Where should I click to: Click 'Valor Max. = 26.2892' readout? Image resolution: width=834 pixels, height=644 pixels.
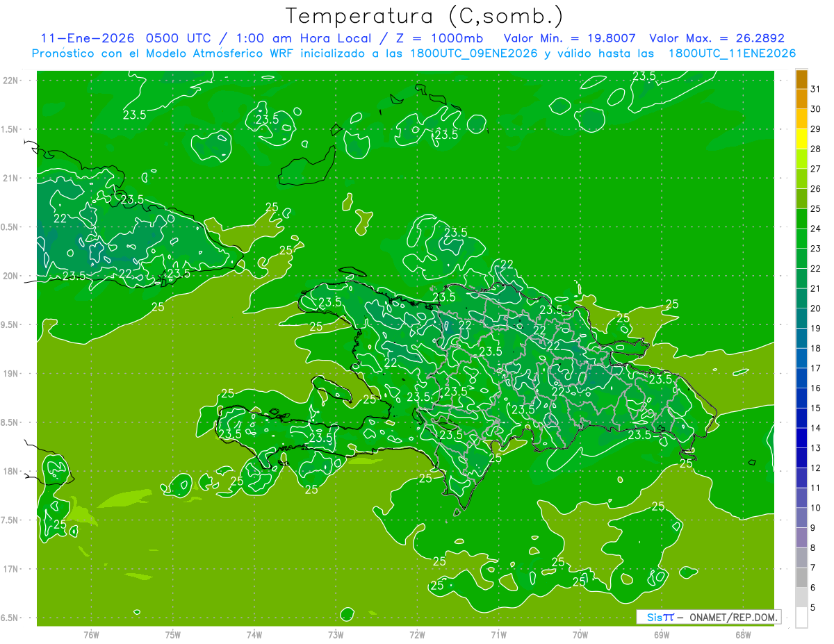717,38
